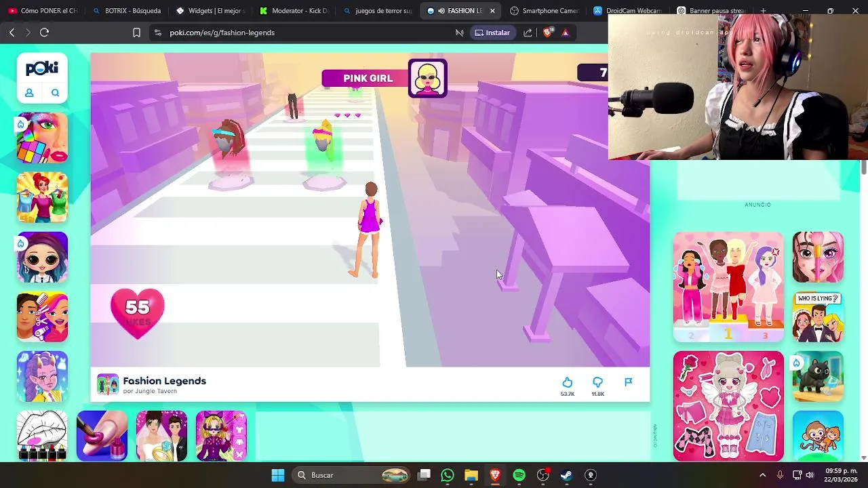The image size is (868, 488).
Task: Open the red-haired fashion shop game thumbnail
Action: click(x=42, y=197)
